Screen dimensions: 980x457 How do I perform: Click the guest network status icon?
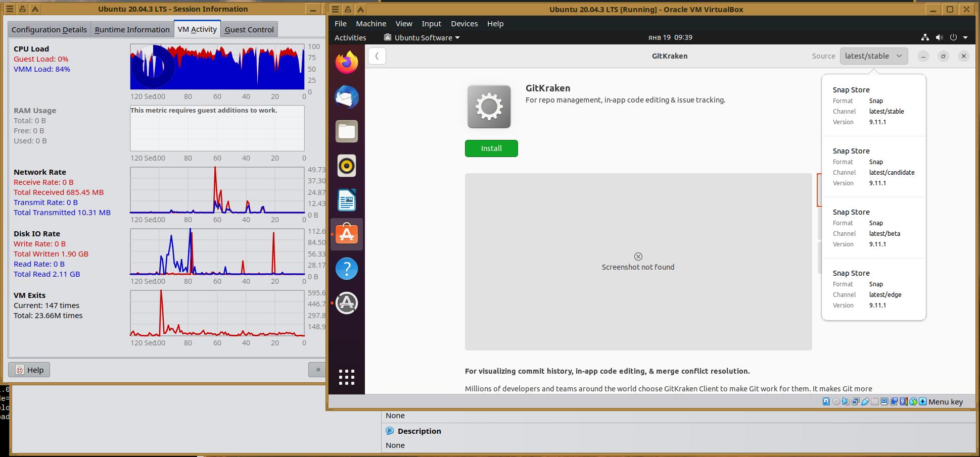[x=925, y=37]
